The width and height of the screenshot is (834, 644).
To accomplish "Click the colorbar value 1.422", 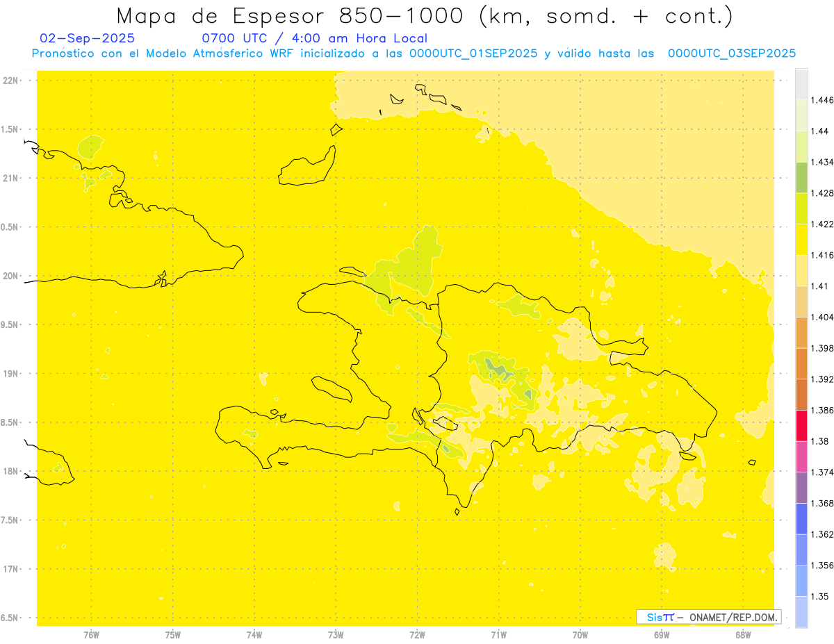I will 821,224.
